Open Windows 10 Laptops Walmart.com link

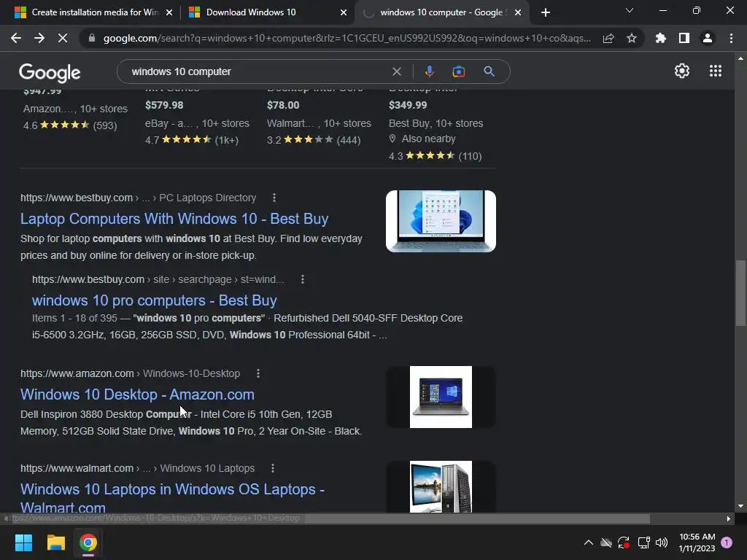pyautogui.click(x=172, y=497)
